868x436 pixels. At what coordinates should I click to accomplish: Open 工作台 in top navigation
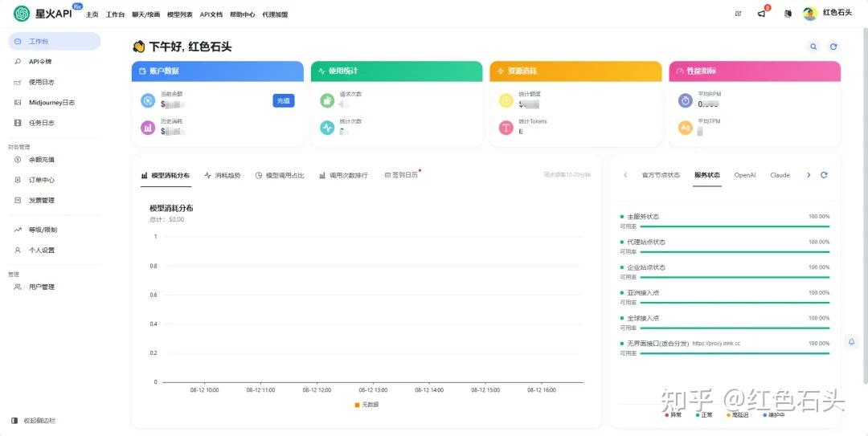point(115,14)
